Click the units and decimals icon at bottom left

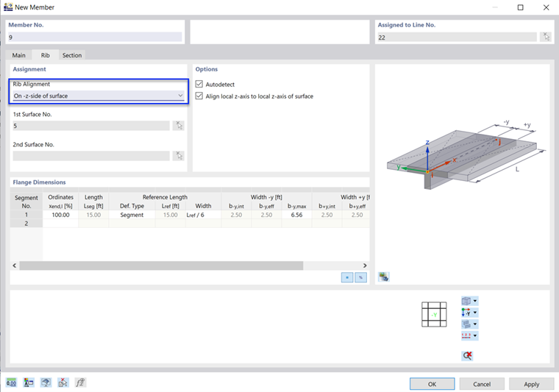click(x=12, y=382)
